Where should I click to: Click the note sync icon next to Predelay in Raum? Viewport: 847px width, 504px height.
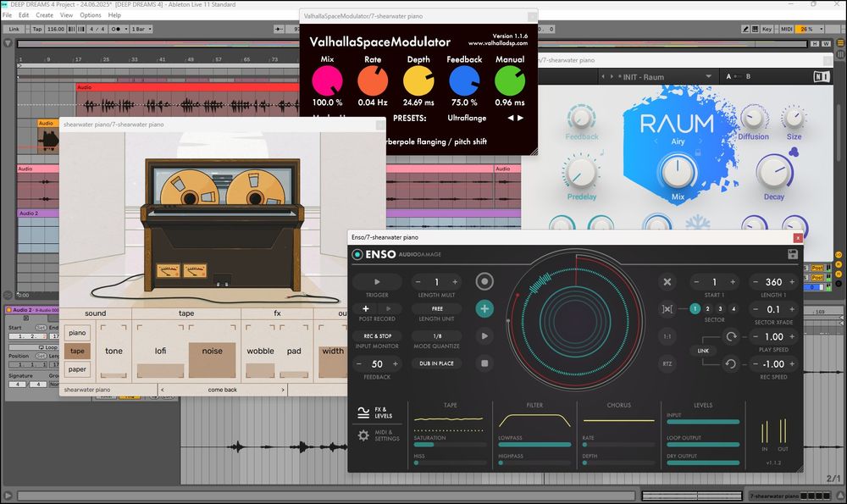coord(601,152)
